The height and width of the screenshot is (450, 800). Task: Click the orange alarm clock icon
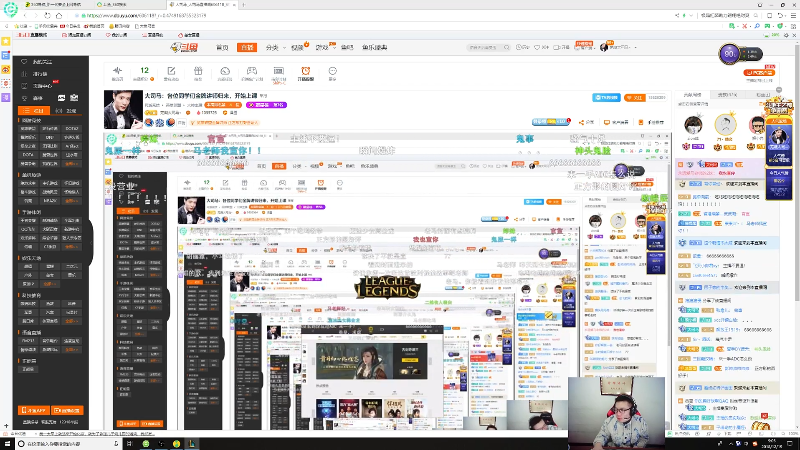click(305, 71)
